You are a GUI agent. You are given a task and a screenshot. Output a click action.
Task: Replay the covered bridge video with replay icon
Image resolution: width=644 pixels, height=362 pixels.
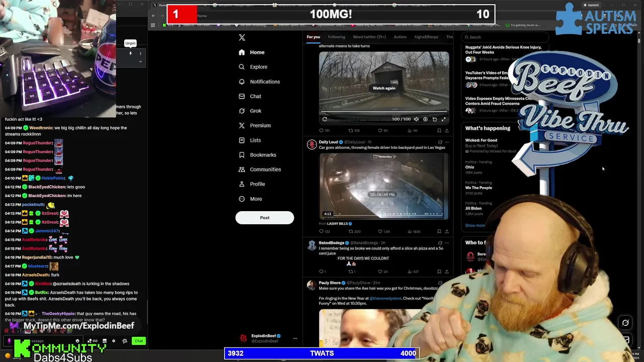click(x=325, y=119)
